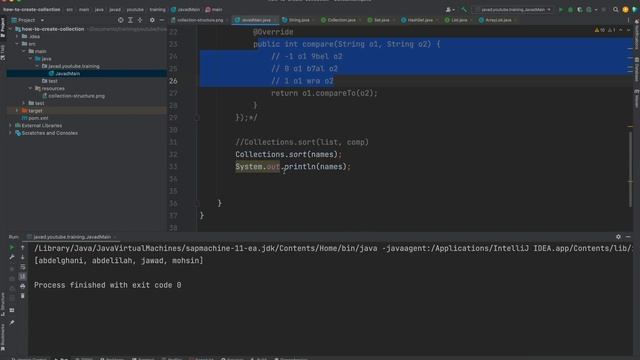Collapse how-to-create-collection project root
Viewport: 640px width, 360px height.
click(x=11, y=29)
